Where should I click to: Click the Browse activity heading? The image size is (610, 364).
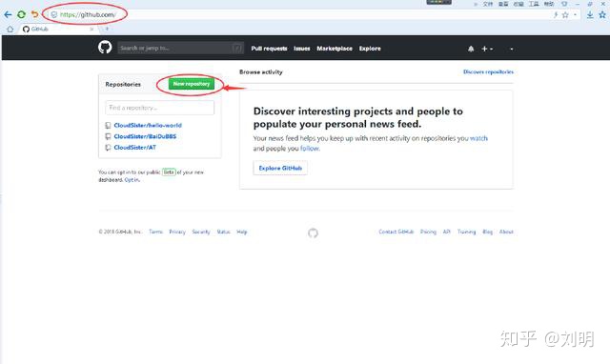tap(260, 72)
